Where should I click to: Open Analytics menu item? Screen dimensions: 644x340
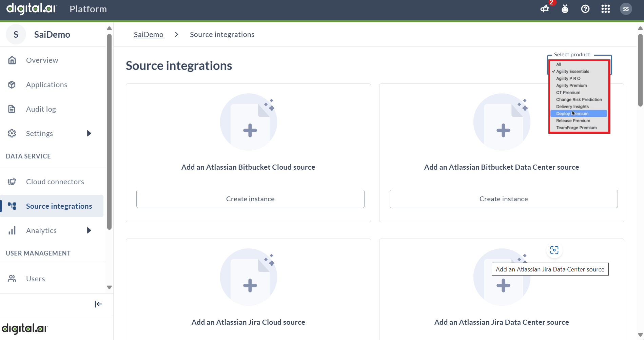pyautogui.click(x=41, y=230)
